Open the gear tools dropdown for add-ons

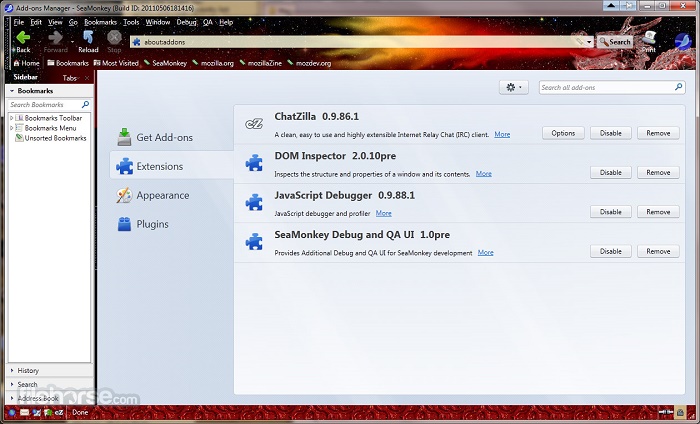pyautogui.click(x=514, y=88)
